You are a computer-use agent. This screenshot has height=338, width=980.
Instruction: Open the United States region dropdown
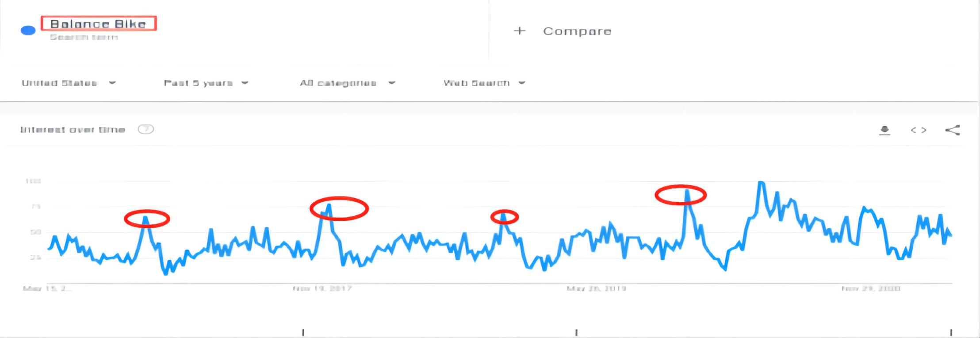[69, 83]
